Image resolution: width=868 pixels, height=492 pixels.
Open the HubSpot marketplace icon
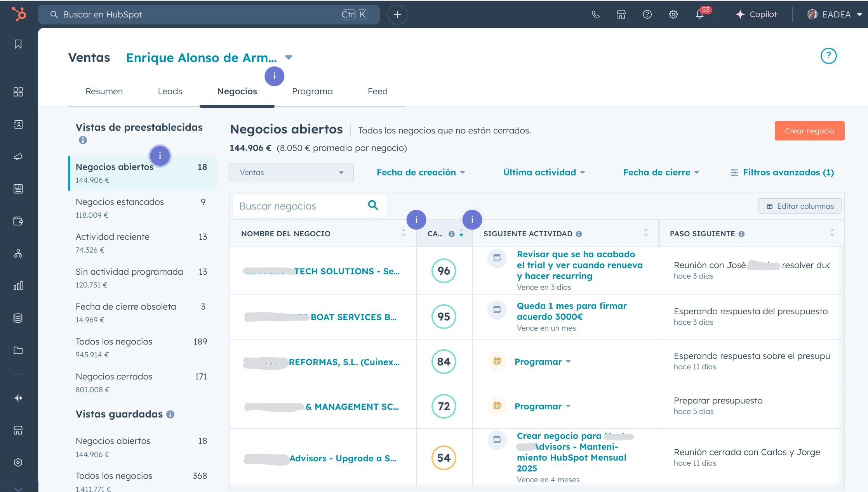(x=621, y=14)
